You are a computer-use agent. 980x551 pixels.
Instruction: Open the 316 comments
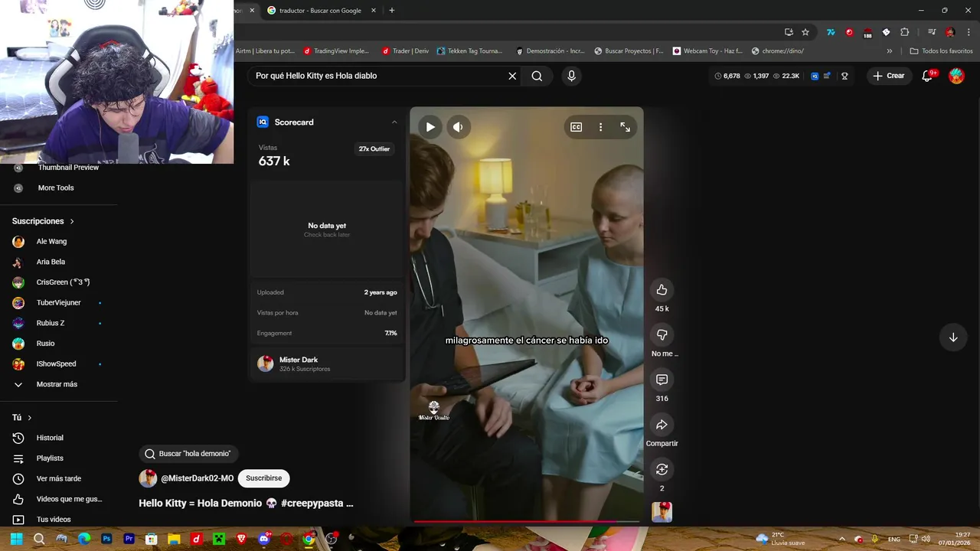[x=661, y=380]
